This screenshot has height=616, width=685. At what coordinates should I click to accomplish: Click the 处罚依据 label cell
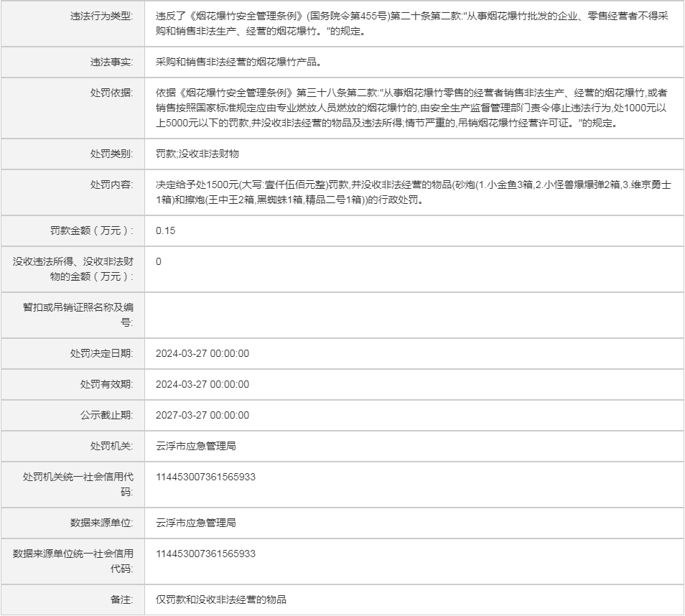(111, 93)
